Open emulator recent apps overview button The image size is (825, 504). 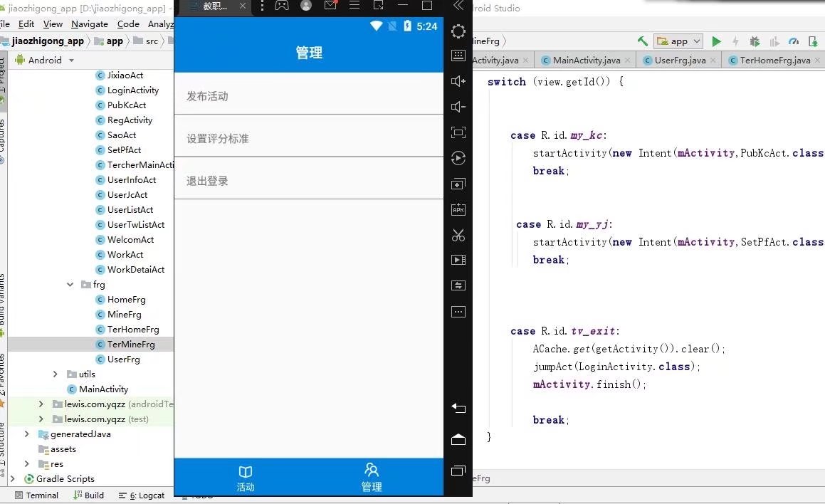pyautogui.click(x=458, y=471)
